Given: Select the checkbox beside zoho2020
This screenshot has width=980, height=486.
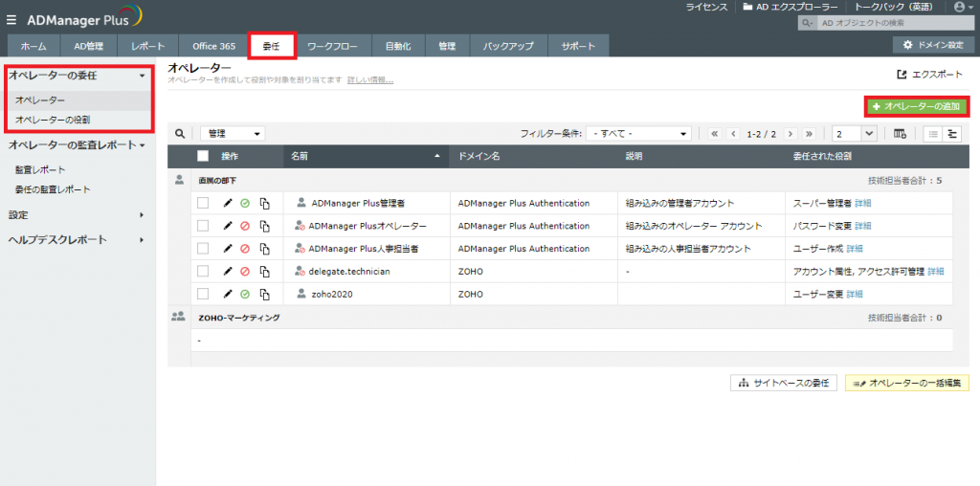Looking at the screenshot, I should (x=202, y=294).
